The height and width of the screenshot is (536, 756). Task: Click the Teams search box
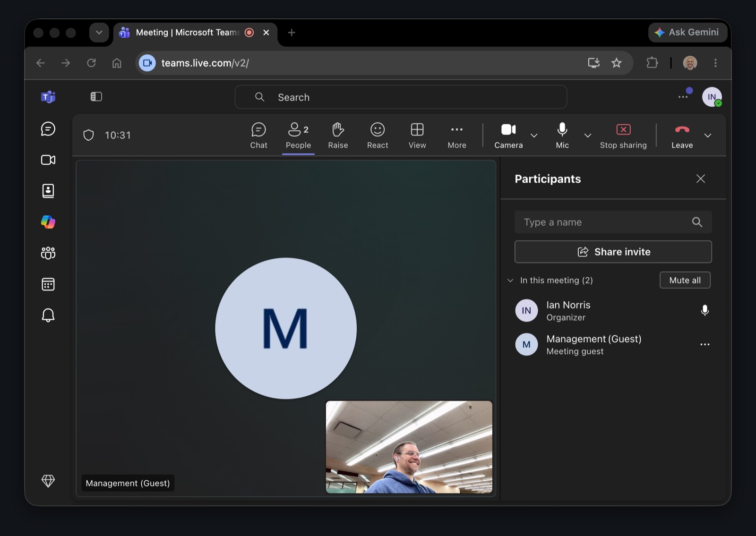401,97
